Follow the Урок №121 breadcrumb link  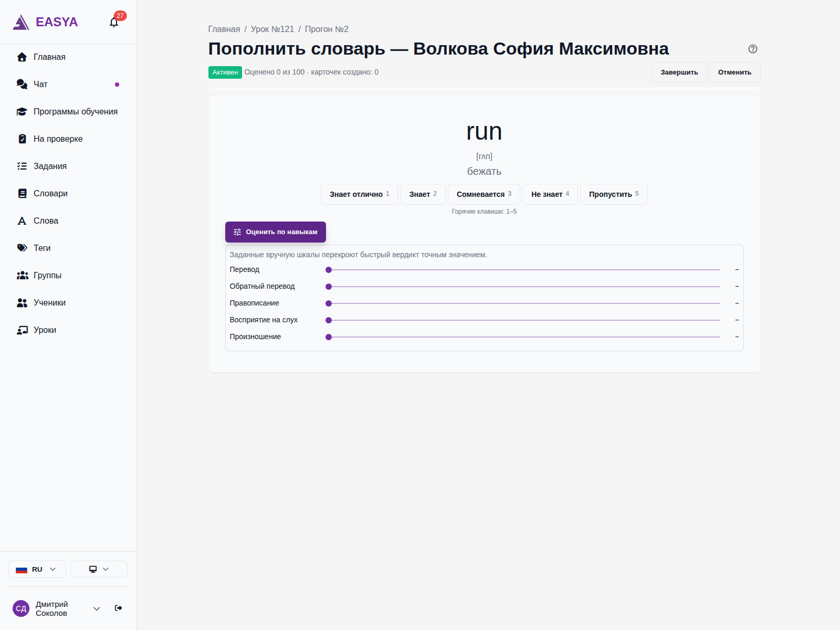pyautogui.click(x=272, y=29)
